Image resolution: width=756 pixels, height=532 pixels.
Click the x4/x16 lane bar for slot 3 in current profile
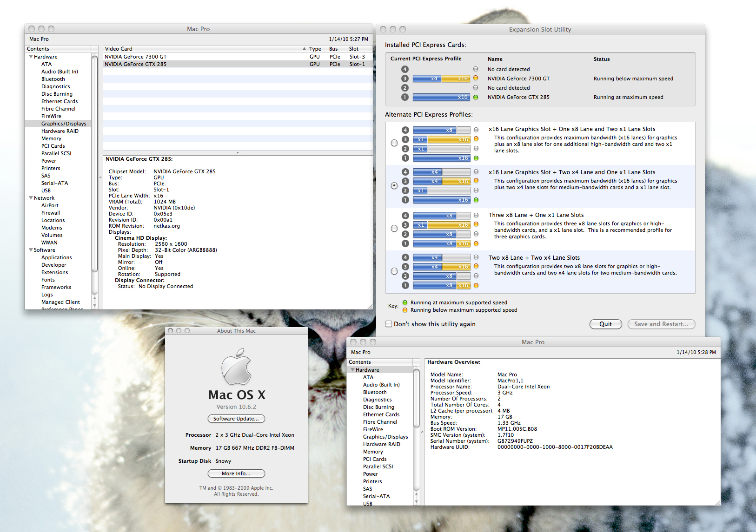441,79
